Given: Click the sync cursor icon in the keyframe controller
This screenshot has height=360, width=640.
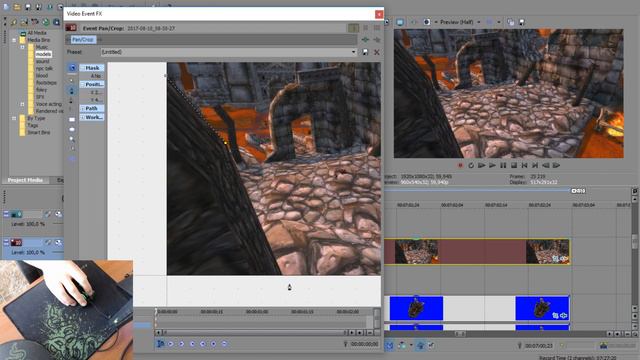Looking at the screenshot, I should click(160, 344).
